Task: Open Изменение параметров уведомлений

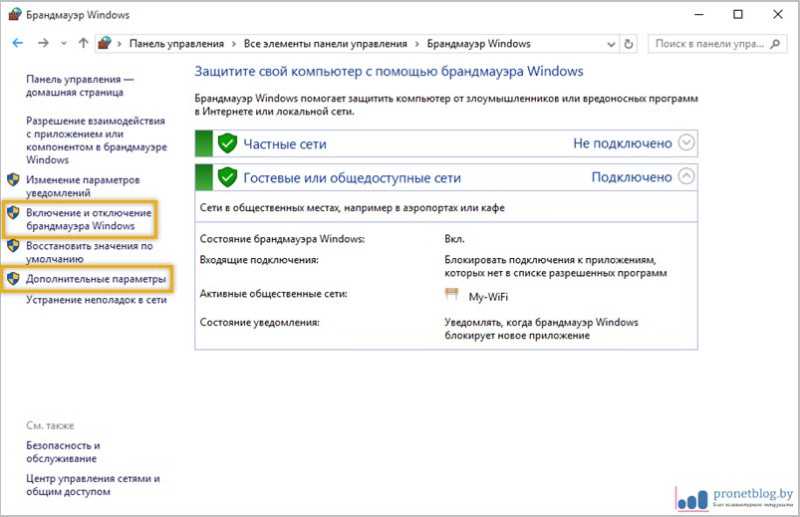Action: (x=83, y=186)
